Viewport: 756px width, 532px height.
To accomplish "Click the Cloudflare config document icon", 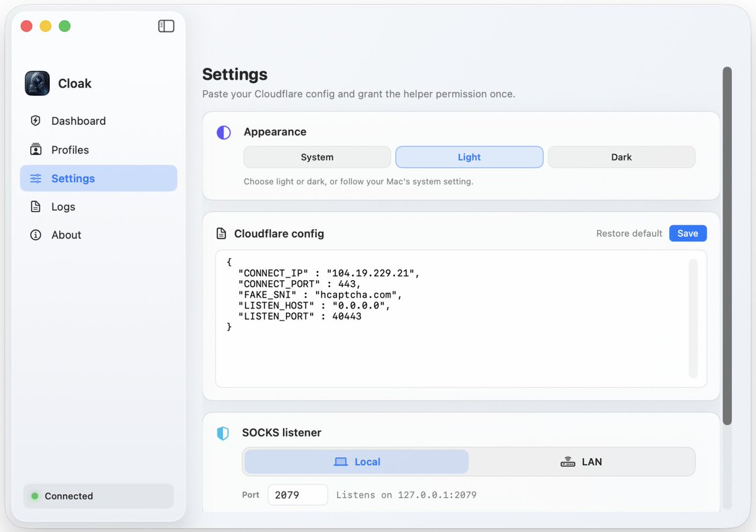I will coord(221,234).
